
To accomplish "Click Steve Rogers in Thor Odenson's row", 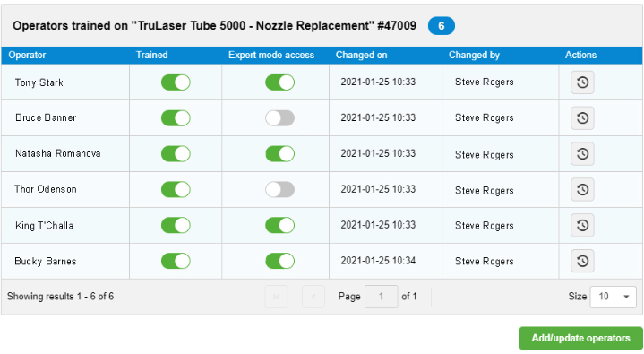I will pyautogui.click(x=485, y=190).
